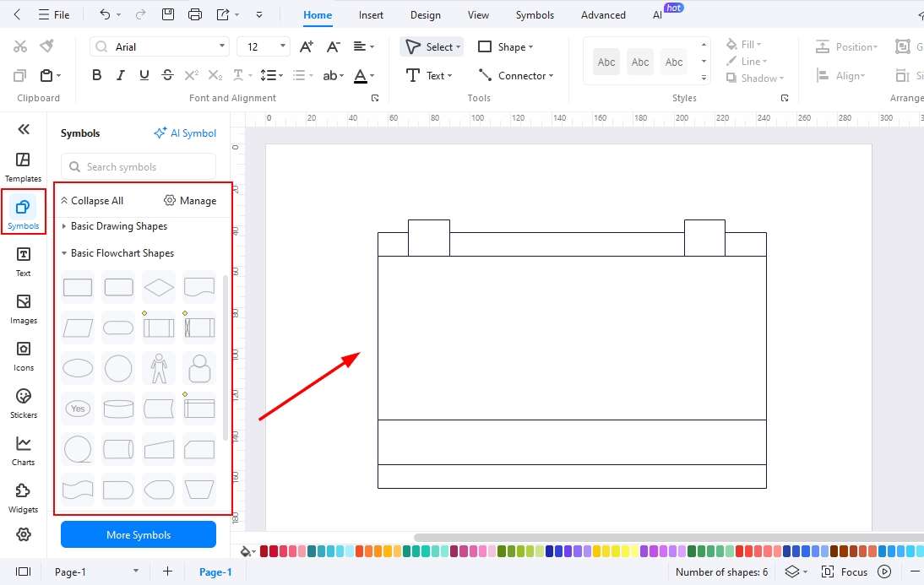Open settings gear at sidebar bottom

tap(23, 534)
